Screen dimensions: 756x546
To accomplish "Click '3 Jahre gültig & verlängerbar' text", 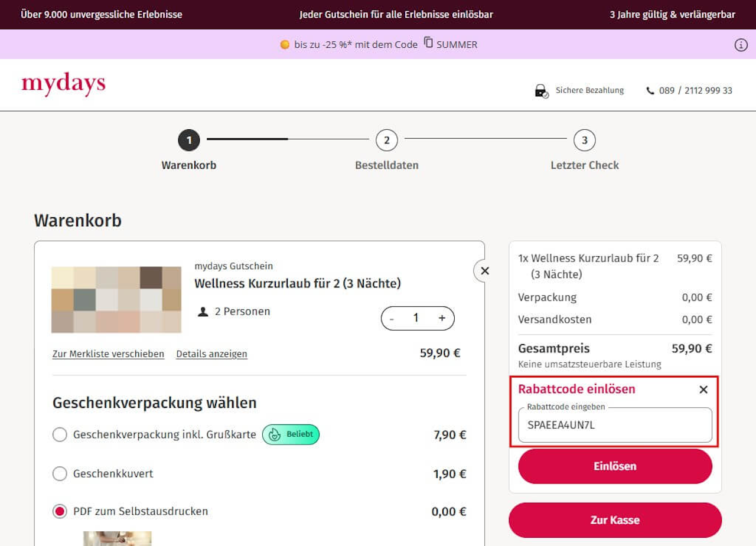I will (672, 15).
